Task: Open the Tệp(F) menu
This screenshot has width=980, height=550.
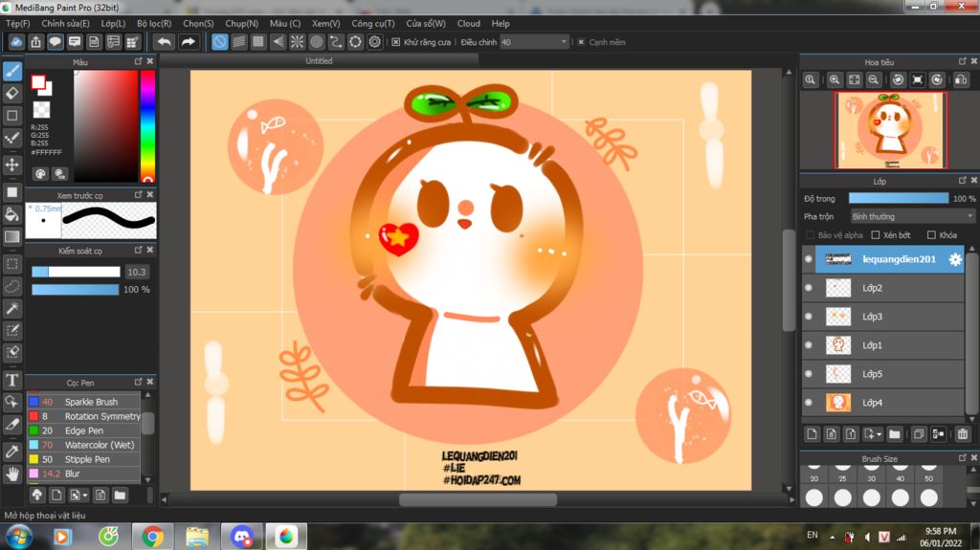Action: 17,23
